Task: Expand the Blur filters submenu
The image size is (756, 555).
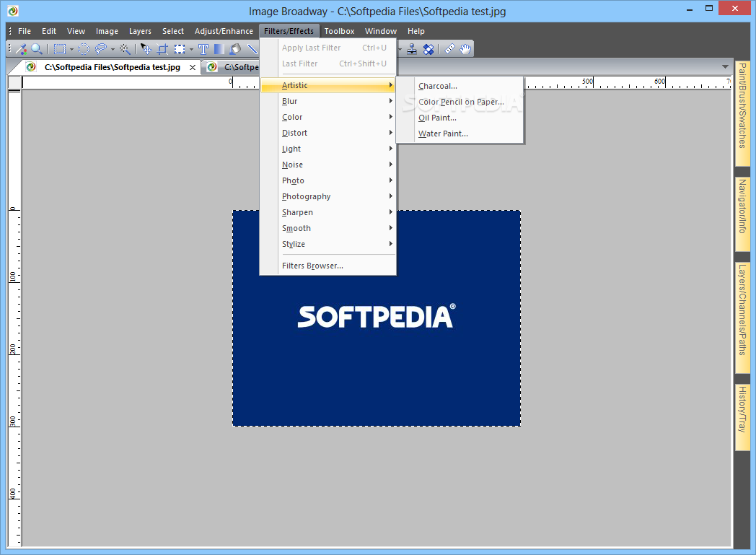Action: (328, 101)
